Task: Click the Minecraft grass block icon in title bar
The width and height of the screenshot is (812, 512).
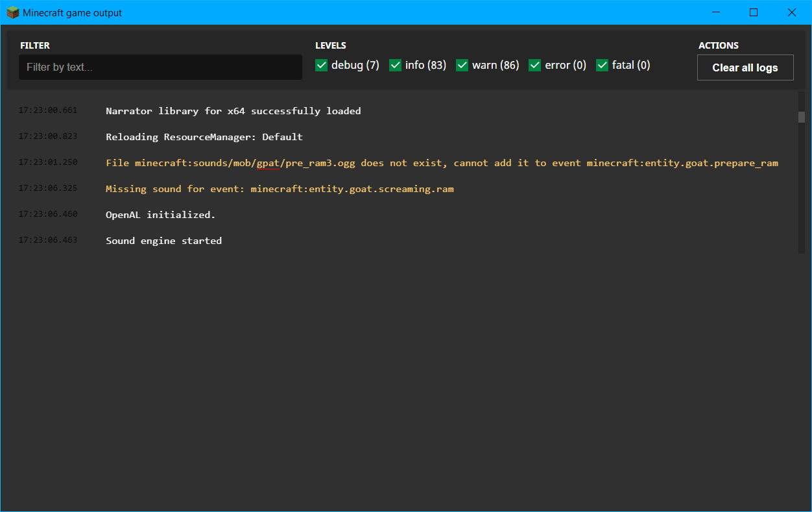Action: 13,12
